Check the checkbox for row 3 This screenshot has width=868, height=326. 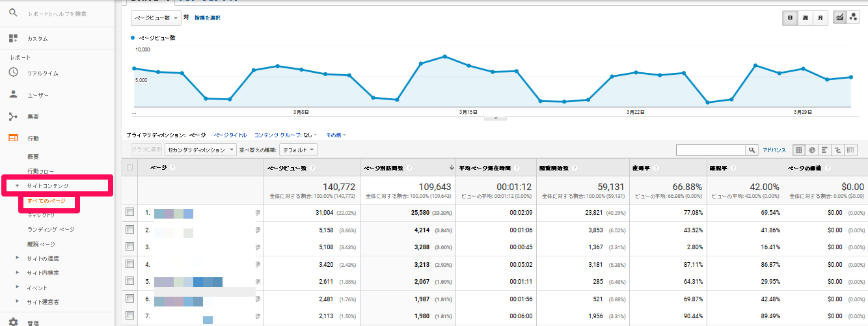130,247
